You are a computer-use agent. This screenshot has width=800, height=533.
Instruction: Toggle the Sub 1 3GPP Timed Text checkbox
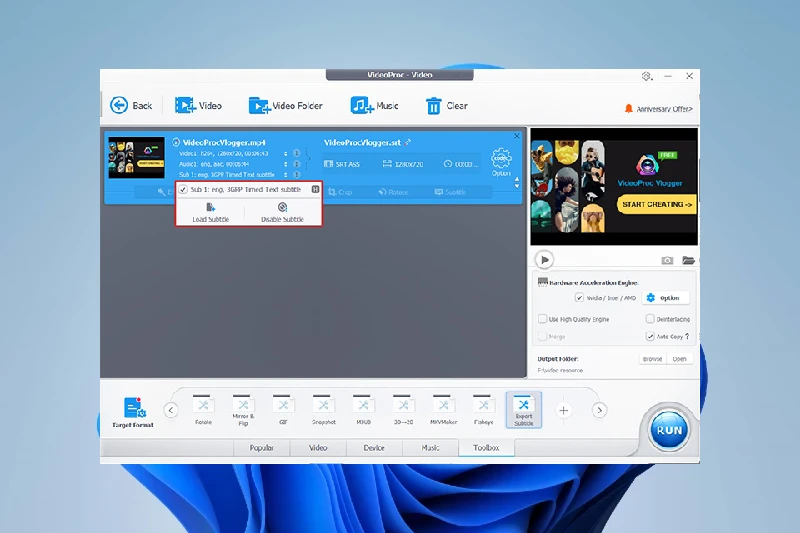183,189
